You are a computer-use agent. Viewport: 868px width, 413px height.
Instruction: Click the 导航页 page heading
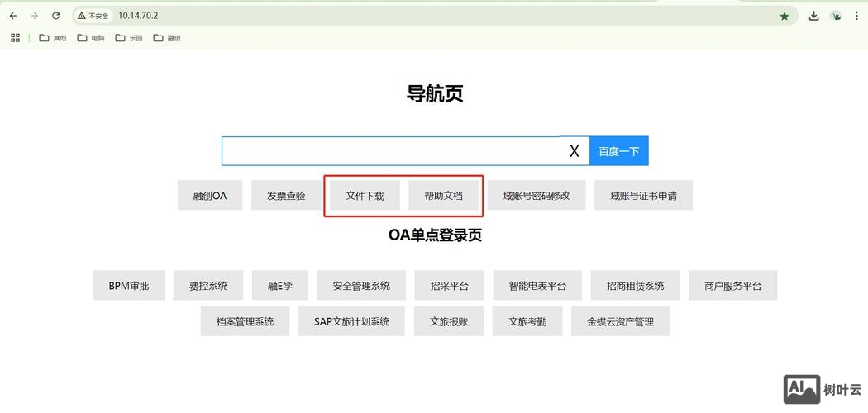[435, 94]
